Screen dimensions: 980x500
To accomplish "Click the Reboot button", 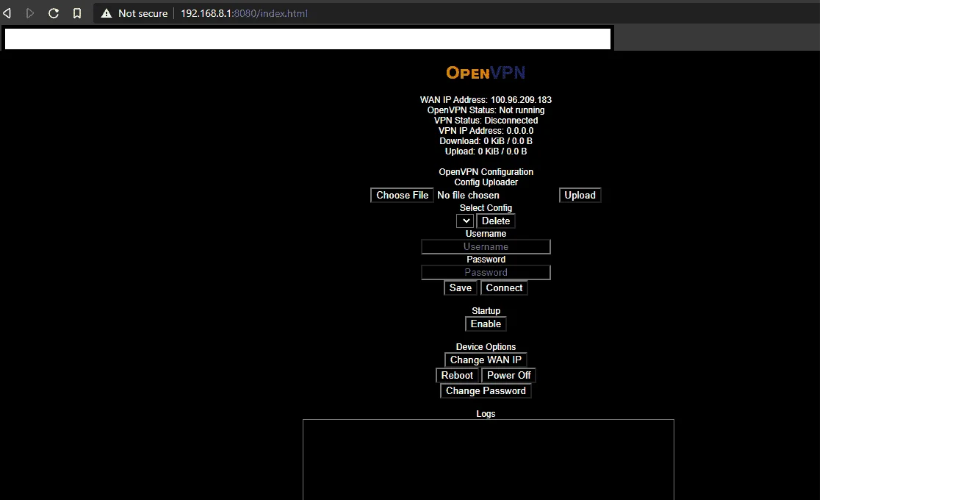I will tap(457, 375).
